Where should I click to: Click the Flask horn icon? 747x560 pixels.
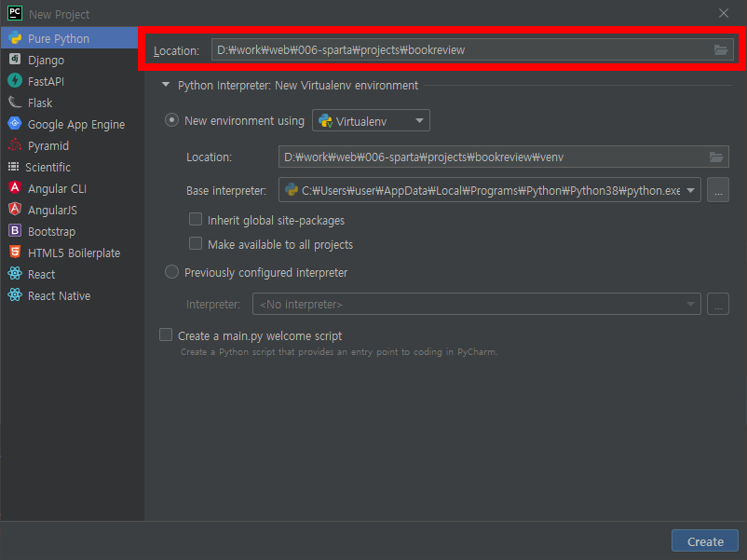(15, 102)
